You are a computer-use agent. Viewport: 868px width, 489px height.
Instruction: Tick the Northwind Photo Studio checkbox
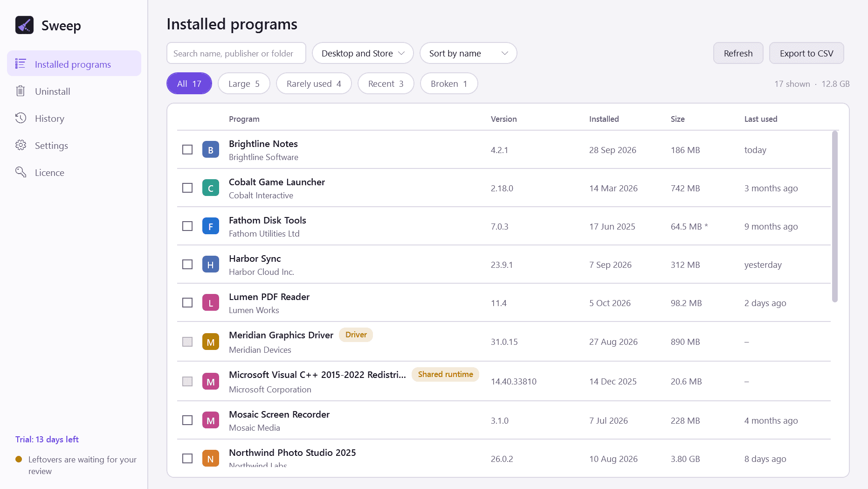[x=187, y=459]
